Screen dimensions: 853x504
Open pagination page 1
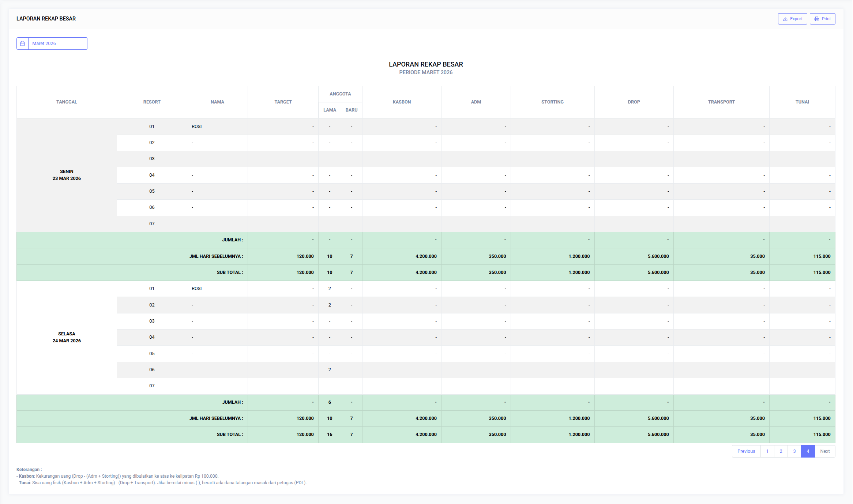(767, 451)
